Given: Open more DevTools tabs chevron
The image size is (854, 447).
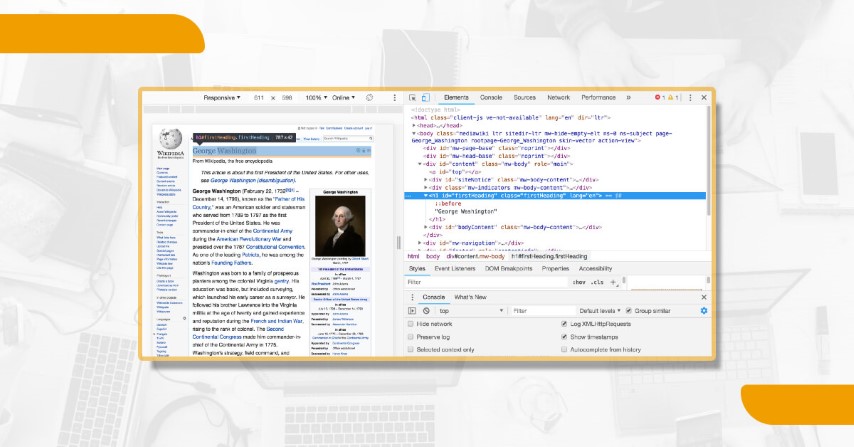Looking at the screenshot, I should pos(628,97).
